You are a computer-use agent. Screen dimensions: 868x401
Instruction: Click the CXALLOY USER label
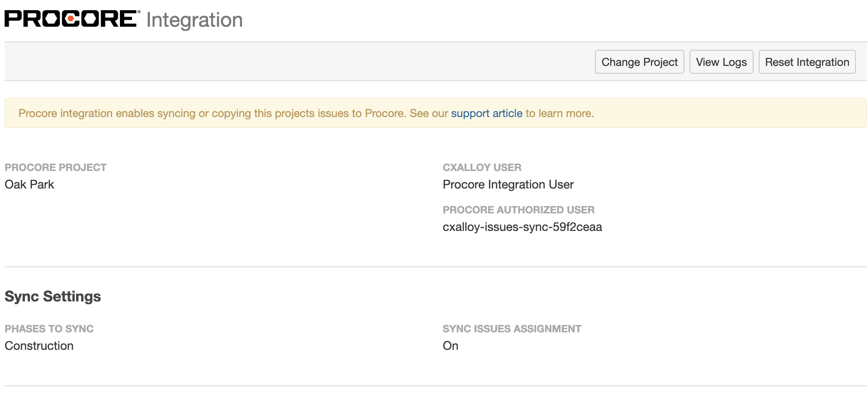click(482, 167)
